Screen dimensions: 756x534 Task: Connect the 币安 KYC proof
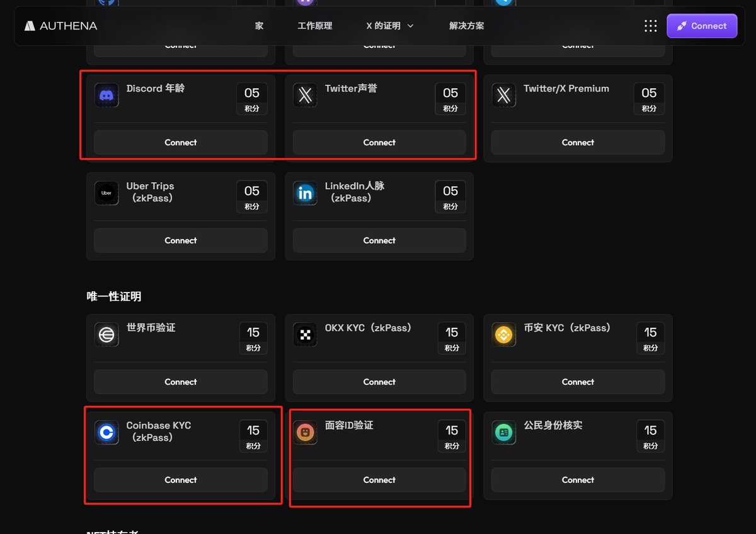pyautogui.click(x=578, y=382)
